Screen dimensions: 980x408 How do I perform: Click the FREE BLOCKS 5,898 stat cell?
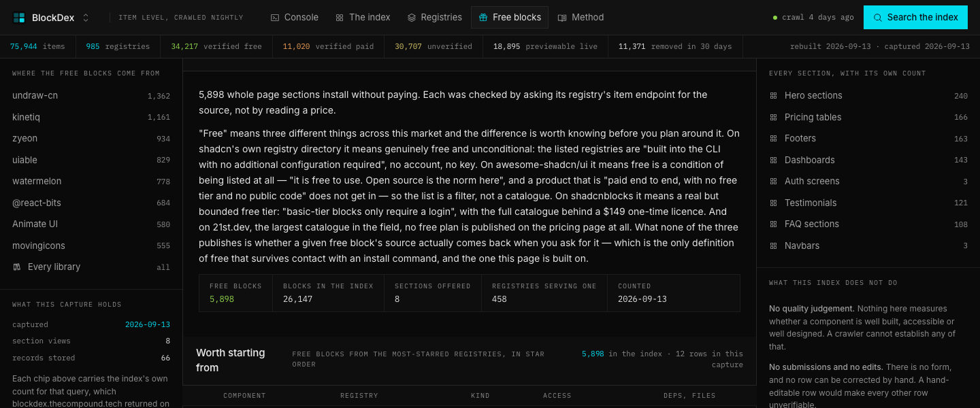click(235, 293)
